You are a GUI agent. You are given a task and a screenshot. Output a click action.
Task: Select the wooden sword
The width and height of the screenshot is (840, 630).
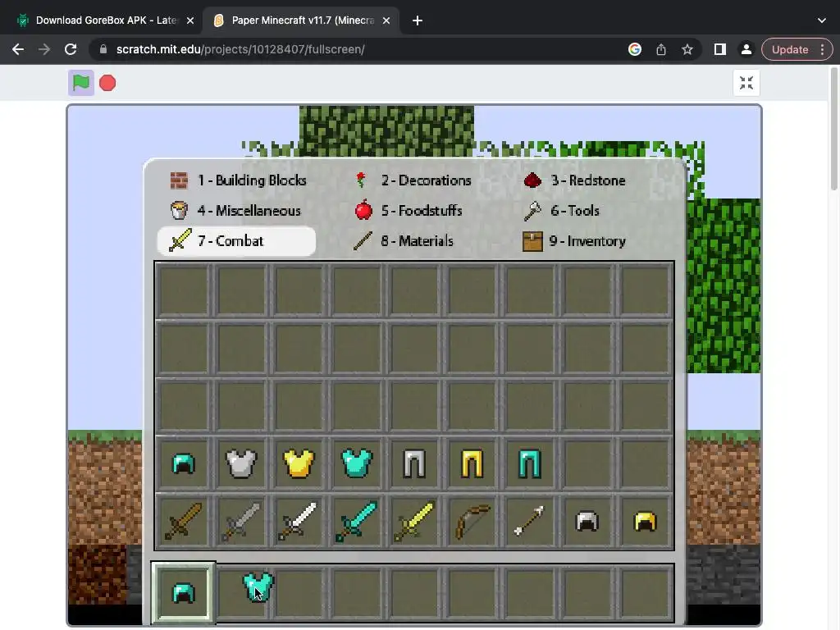pyautogui.click(x=183, y=521)
